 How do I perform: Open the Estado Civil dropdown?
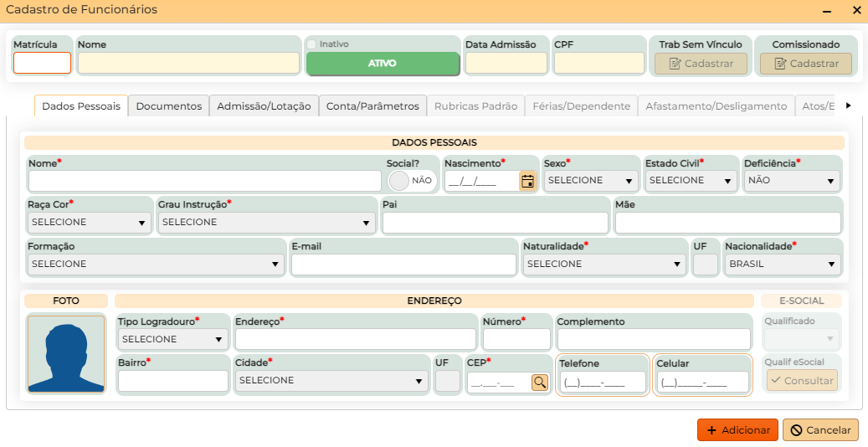click(691, 181)
